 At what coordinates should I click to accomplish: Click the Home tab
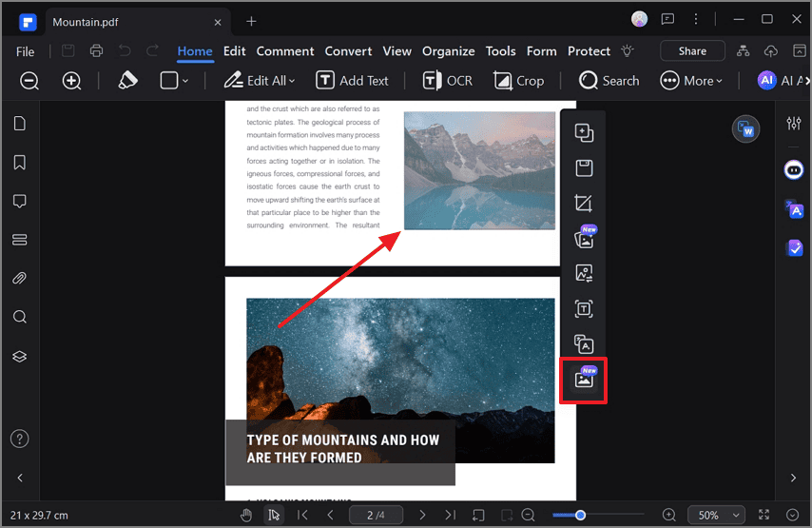click(x=195, y=51)
